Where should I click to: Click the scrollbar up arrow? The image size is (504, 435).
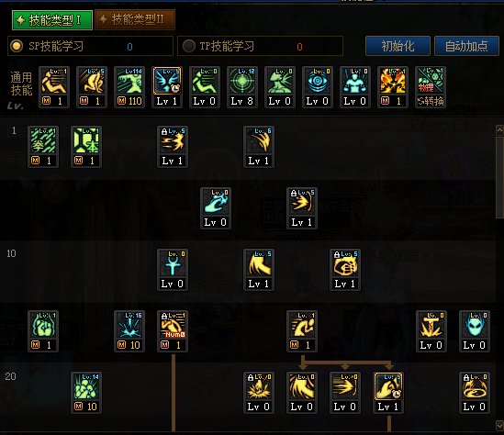coord(499,130)
